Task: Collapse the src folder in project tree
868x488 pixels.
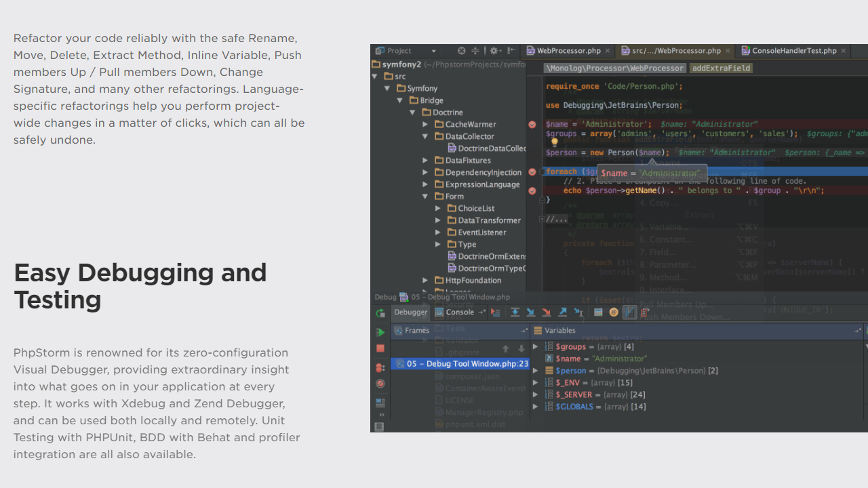Action: click(374, 77)
